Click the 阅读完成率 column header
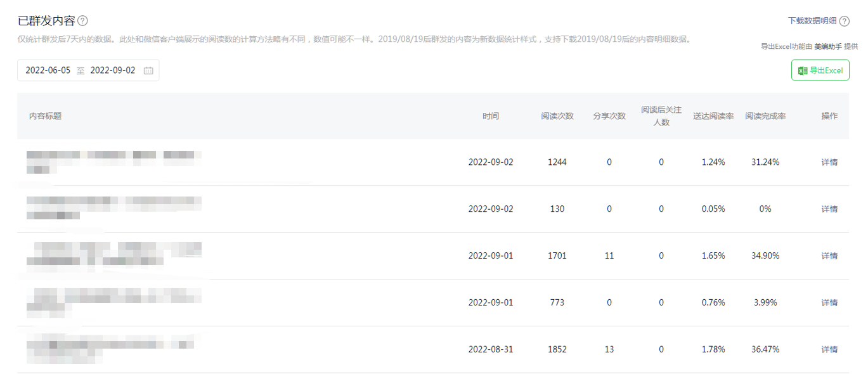Viewport: 868px width, 374px height. pyautogui.click(x=765, y=116)
